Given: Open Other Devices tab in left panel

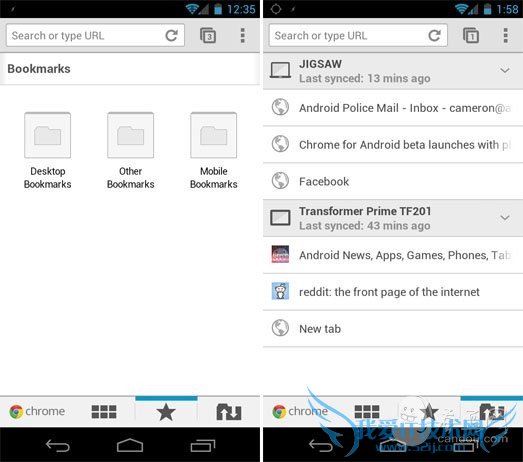Looking at the screenshot, I should 229,412.
